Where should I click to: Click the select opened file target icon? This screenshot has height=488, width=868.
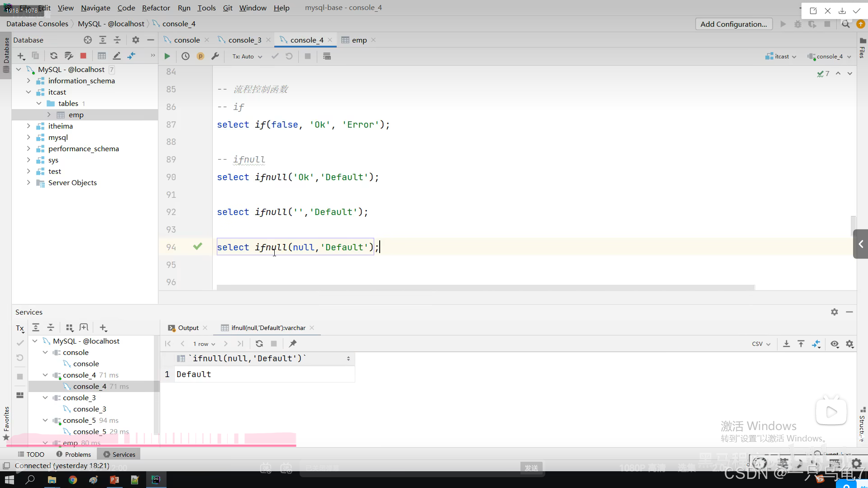pyautogui.click(x=88, y=40)
